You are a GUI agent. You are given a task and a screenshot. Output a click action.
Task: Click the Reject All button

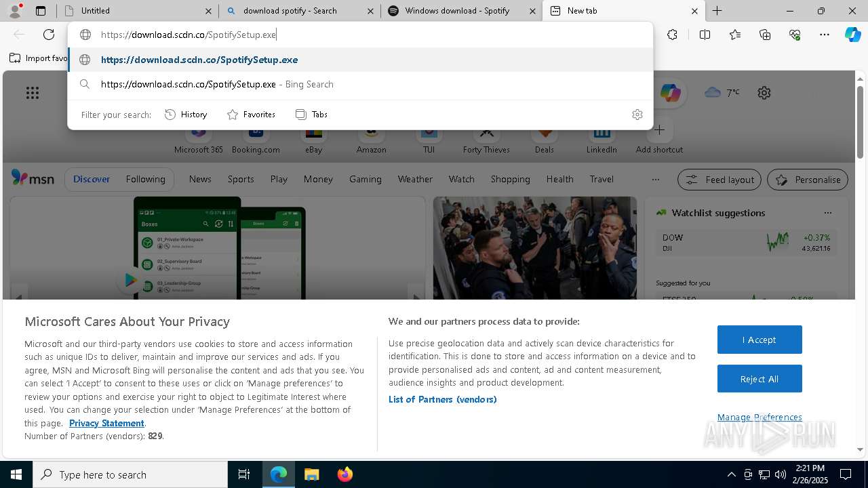(759, 379)
